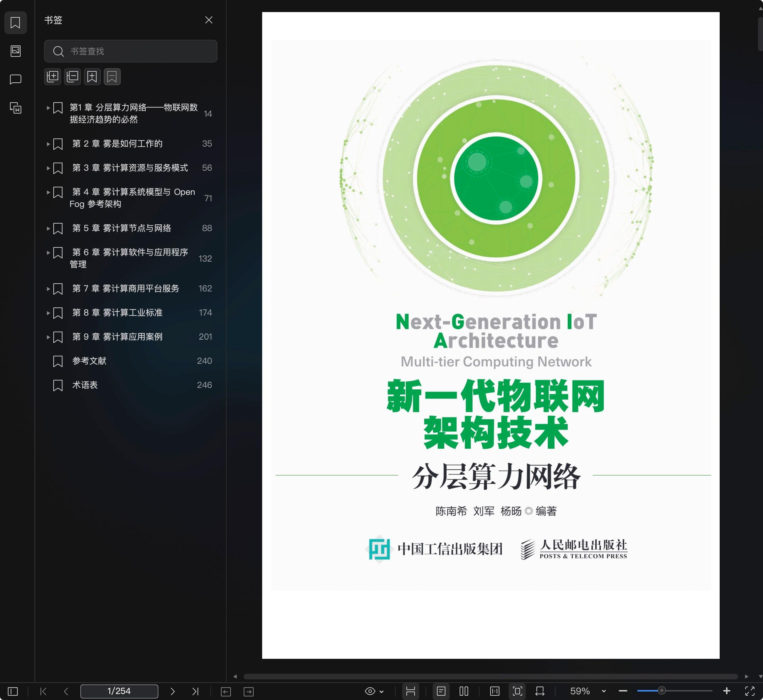This screenshot has width=763, height=700.
Task: Select two-page view
Action: click(464, 691)
